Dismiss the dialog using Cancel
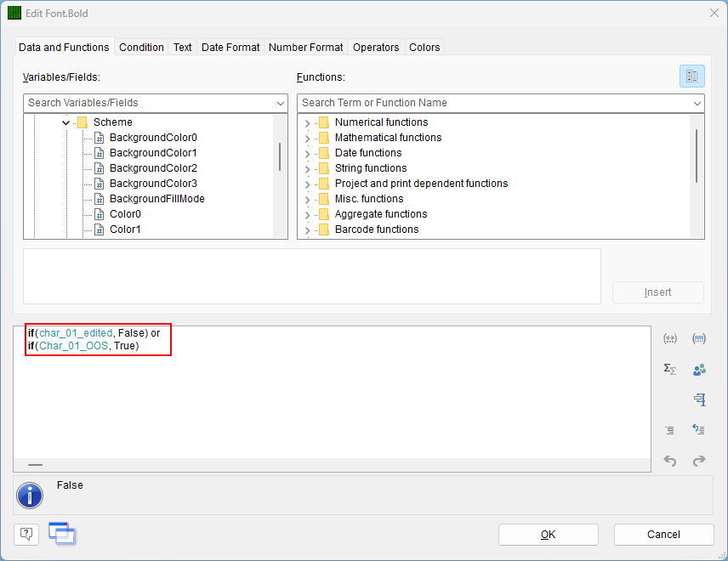This screenshot has width=728, height=561. point(663,534)
